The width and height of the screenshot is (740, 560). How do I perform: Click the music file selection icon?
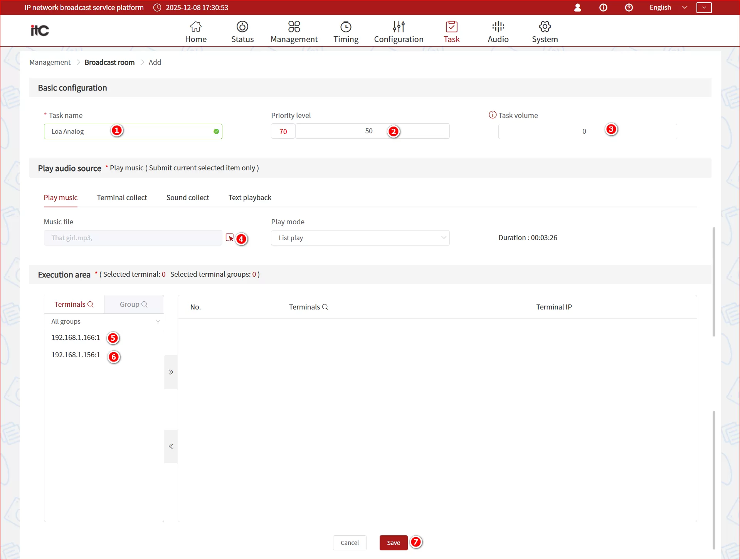click(229, 237)
